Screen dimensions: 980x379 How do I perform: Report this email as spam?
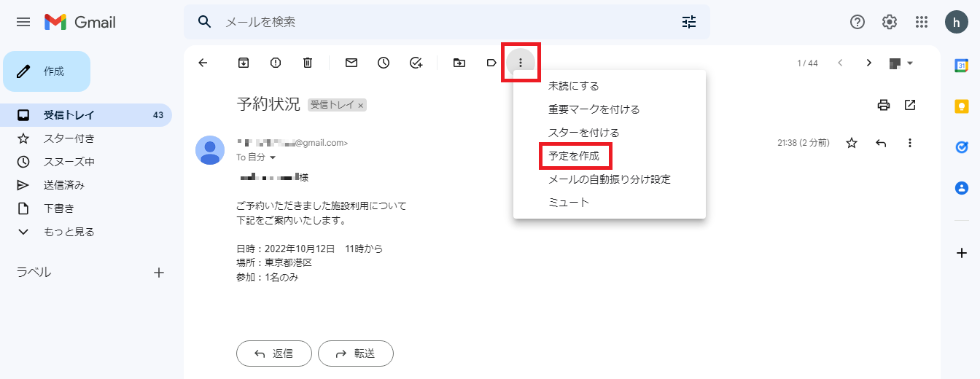276,63
